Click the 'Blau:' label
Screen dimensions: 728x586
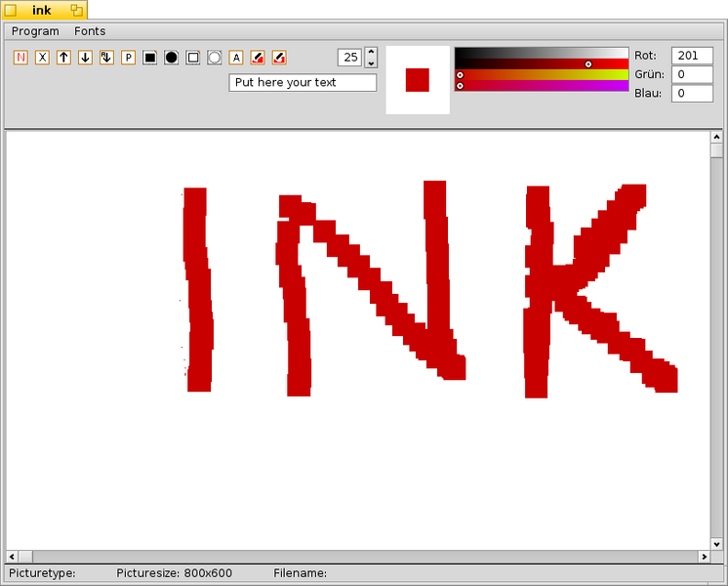pos(648,94)
